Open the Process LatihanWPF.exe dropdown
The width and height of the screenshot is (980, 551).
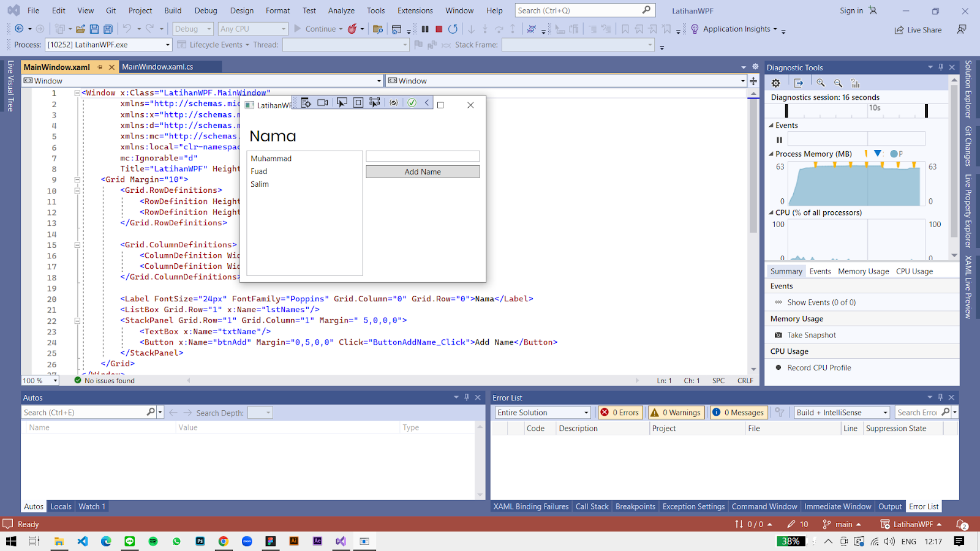coord(108,45)
